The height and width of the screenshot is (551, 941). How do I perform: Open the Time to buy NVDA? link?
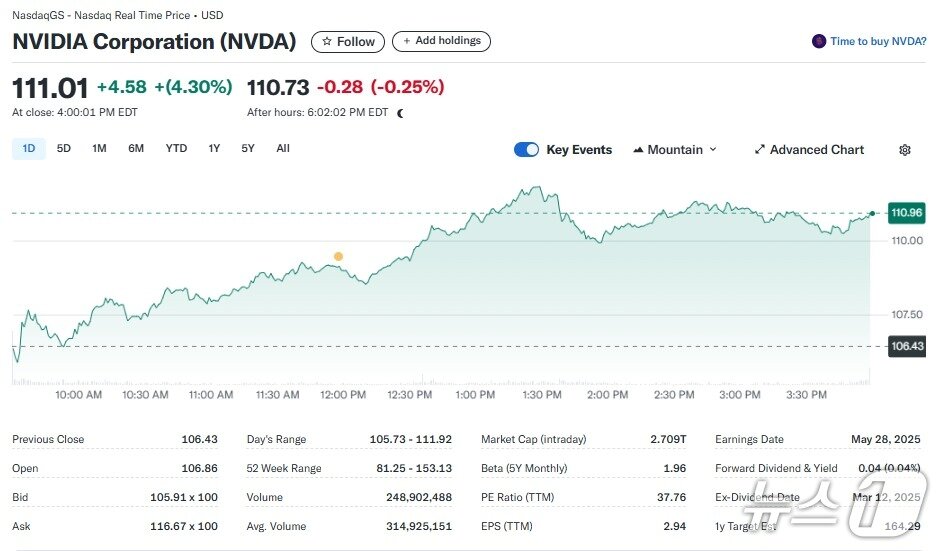coord(878,41)
